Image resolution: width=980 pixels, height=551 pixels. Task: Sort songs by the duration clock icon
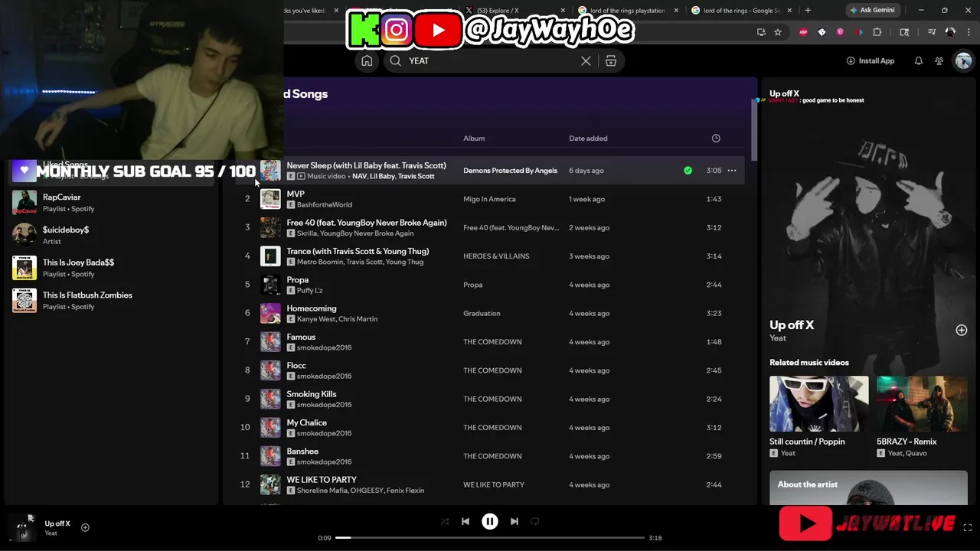716,139
